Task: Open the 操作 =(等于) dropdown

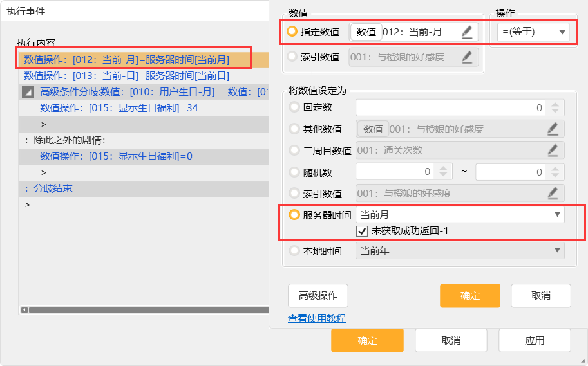Action: pos(533,32)
